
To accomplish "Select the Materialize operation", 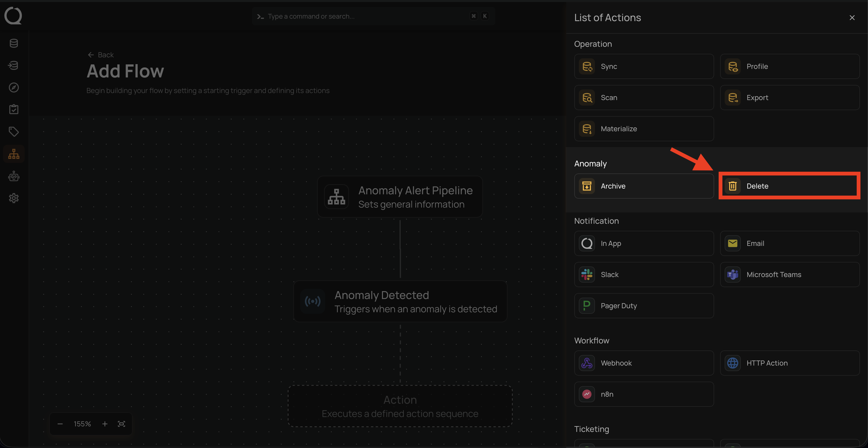I will coord(644,129).
